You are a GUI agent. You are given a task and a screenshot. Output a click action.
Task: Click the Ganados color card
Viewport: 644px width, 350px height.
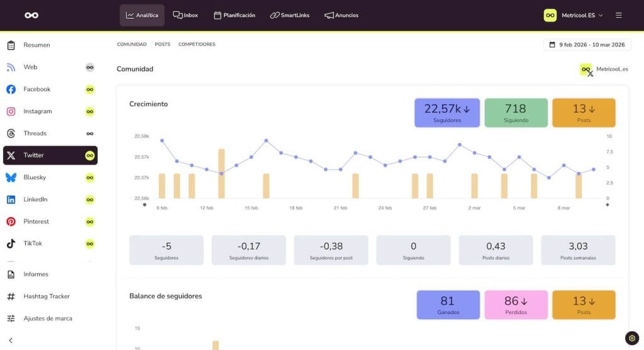click(x=448, y=305)
